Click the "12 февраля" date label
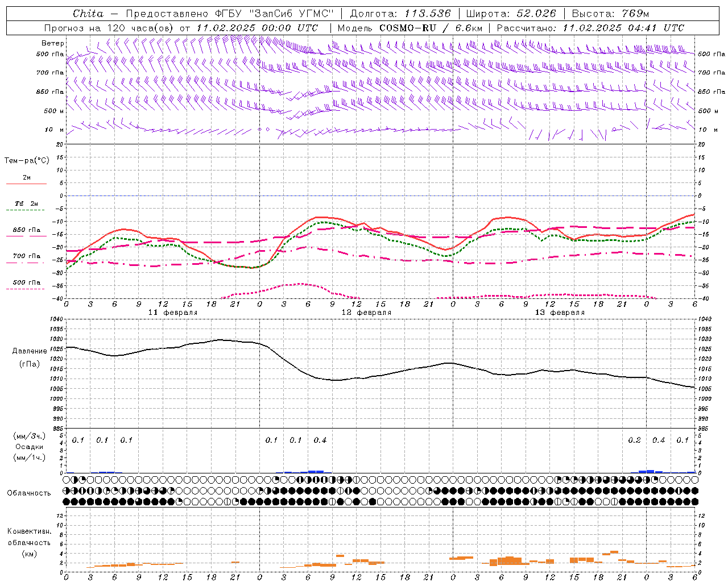The image size is (728, 582). coord(366,313)
